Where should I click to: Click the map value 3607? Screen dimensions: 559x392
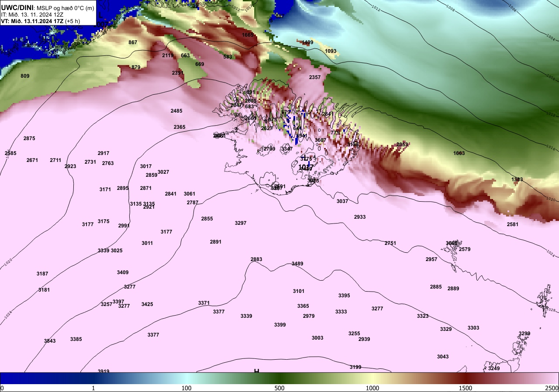(321, 140)
